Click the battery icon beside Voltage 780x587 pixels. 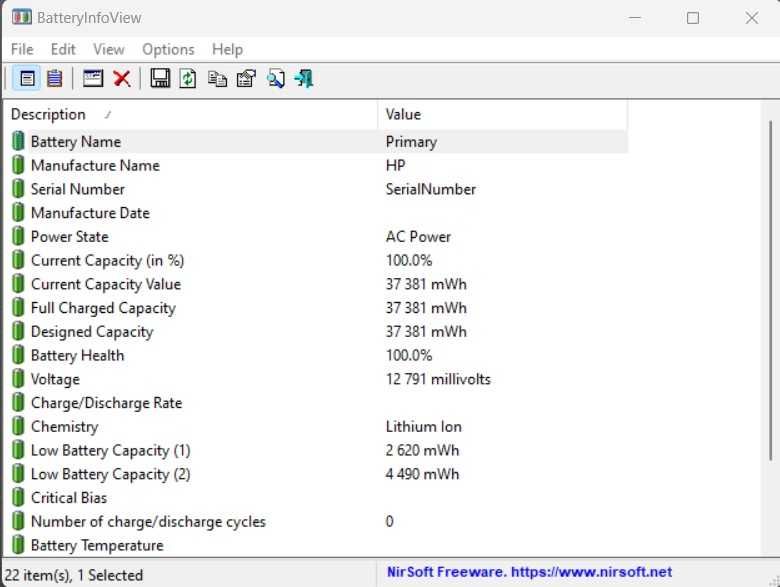point(18,379)
